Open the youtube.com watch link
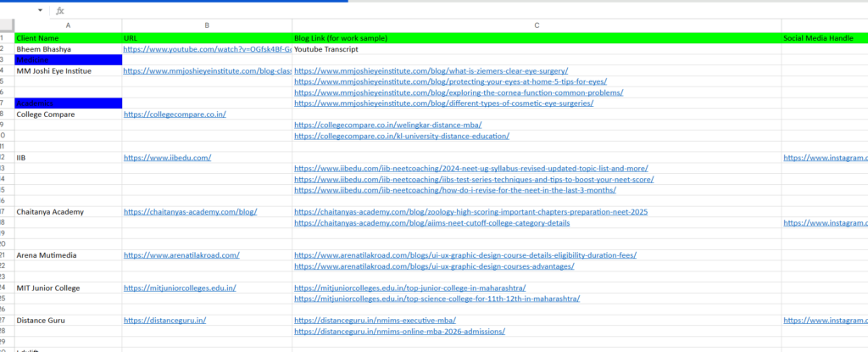 (208, 49)
